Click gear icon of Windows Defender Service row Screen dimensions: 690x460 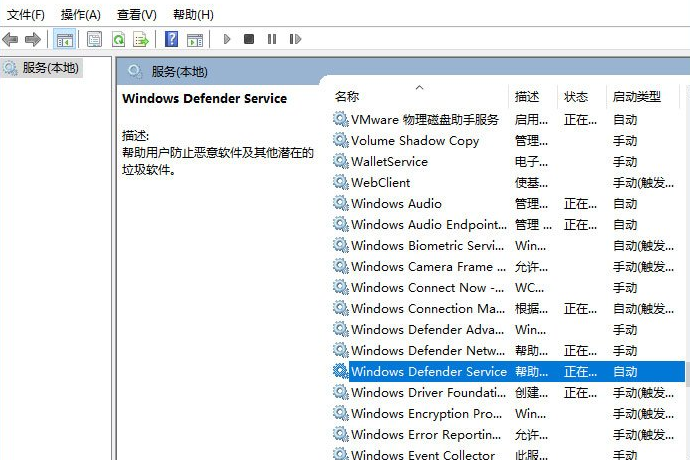pos(341,371)
